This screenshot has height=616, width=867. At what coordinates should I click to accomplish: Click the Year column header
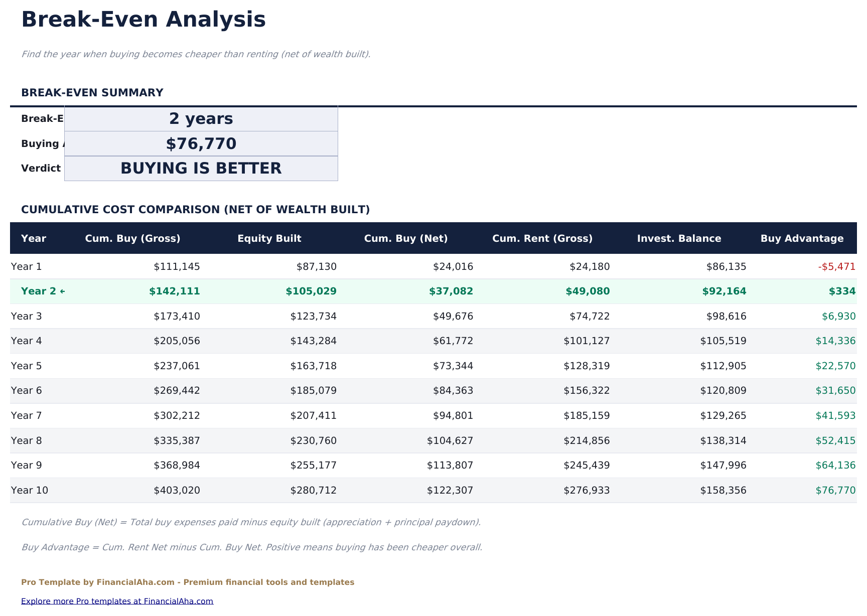tap(34, 238)
